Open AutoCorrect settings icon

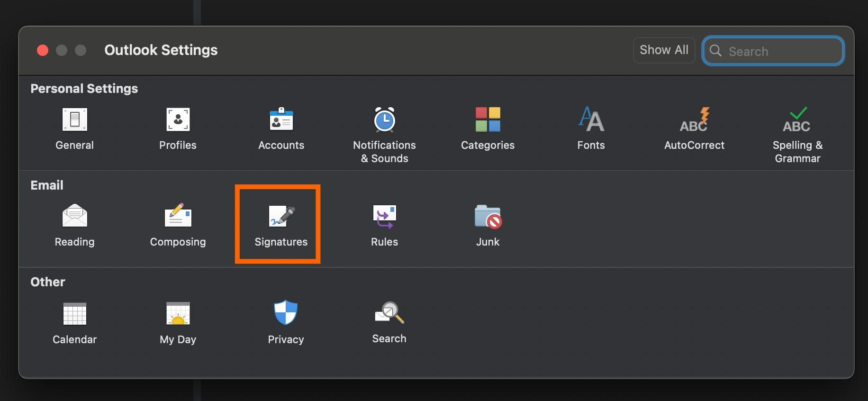click(695, 119)
